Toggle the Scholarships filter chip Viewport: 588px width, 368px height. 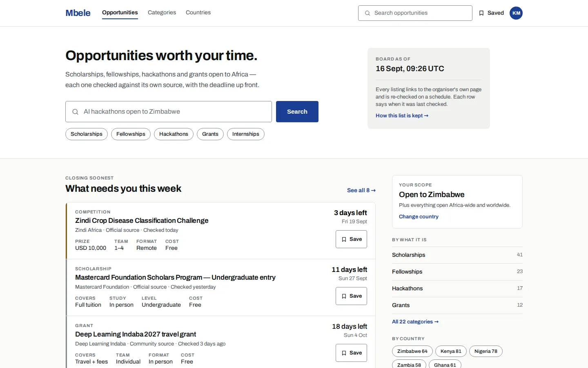tap(87, 134)
